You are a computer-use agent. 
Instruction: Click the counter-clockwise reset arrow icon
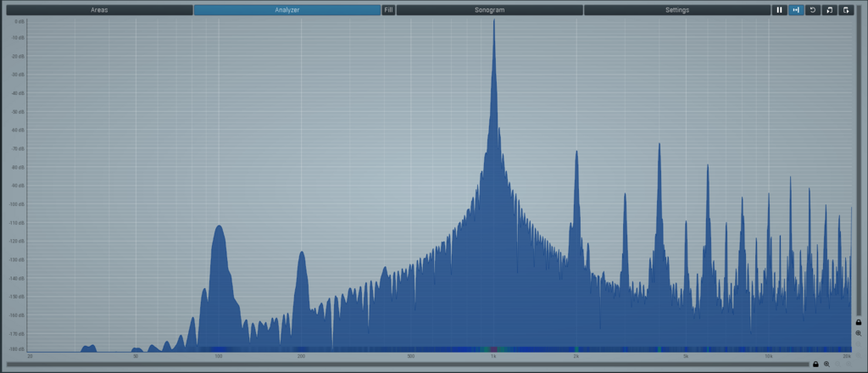[x=813, y=10]
